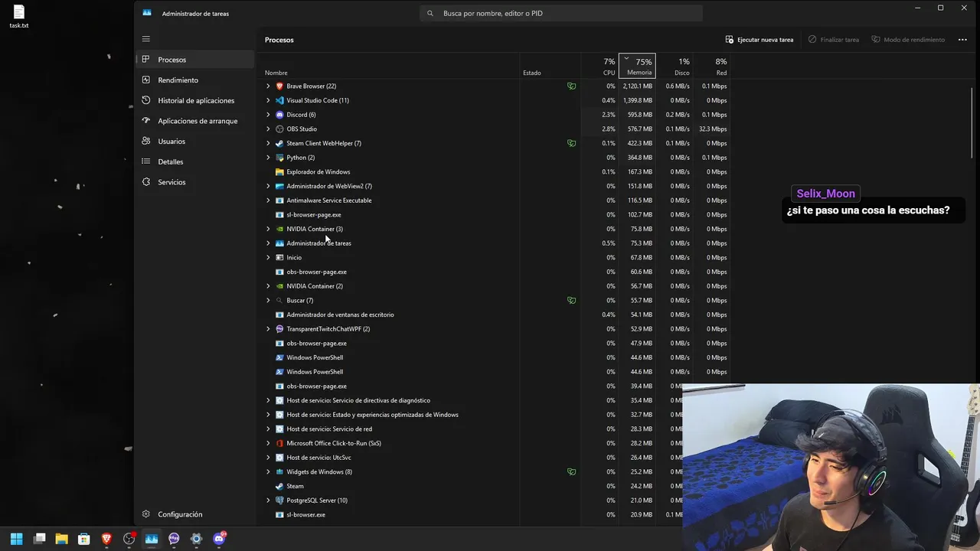980x551 pixels.
Task: Switch to the Usuarios tab
Action: 194,141
